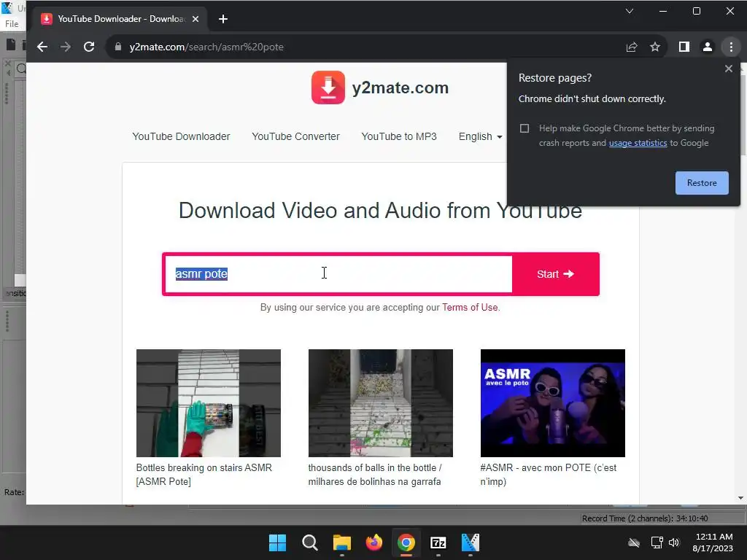
Task: Go back to the previous page in Chrome
Action: (x=42, y=47)
